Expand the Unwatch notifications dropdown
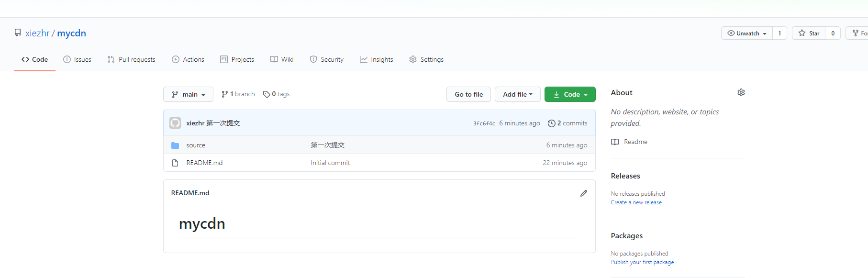Viewport: 868px width, 278px height. (747, 33)
